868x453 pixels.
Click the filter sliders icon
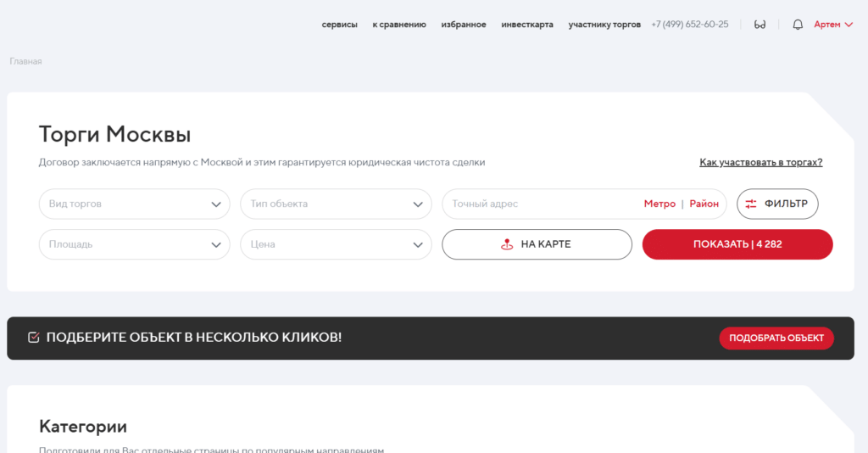coord(751,204)
